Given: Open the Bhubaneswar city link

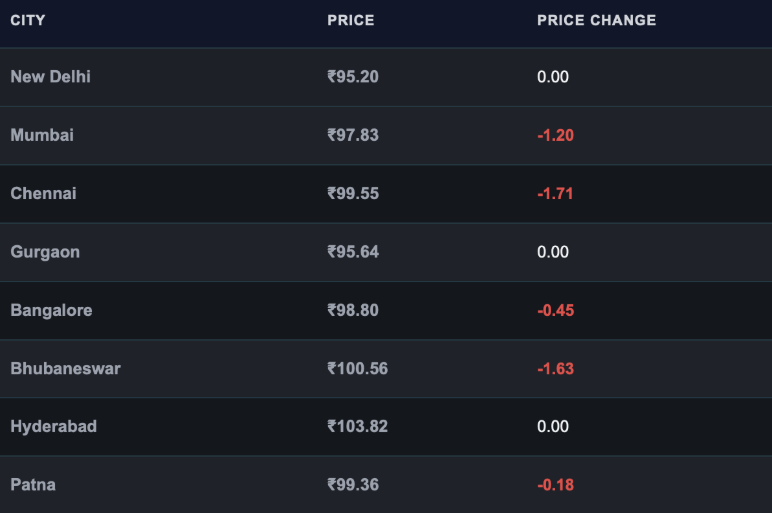Looking at the screenshot, I should (65, 368).
